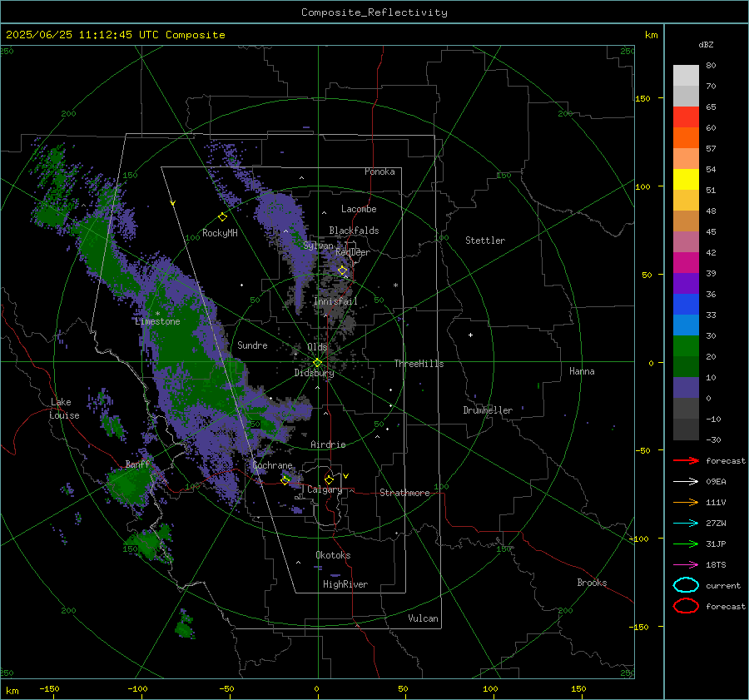Click the Airdrie label
Viewport: 749px width, 700px height.
click(x=328, y=444)
